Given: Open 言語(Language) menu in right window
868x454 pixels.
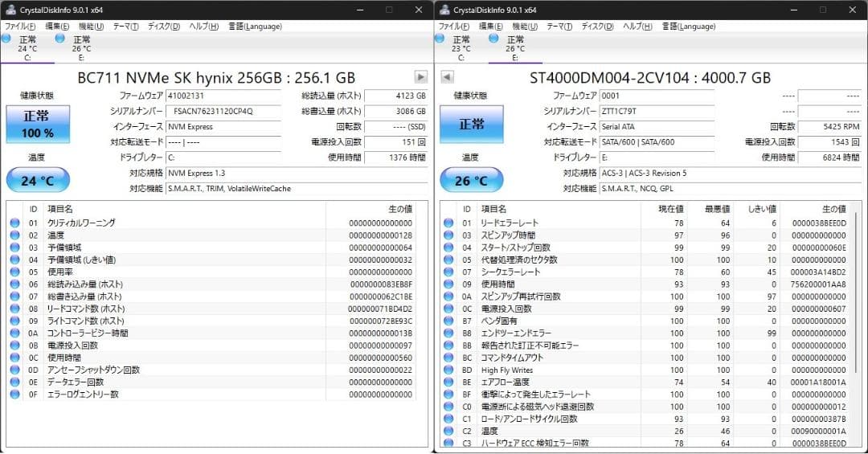Looking at the screenshot, I should [x=689, y=26].
